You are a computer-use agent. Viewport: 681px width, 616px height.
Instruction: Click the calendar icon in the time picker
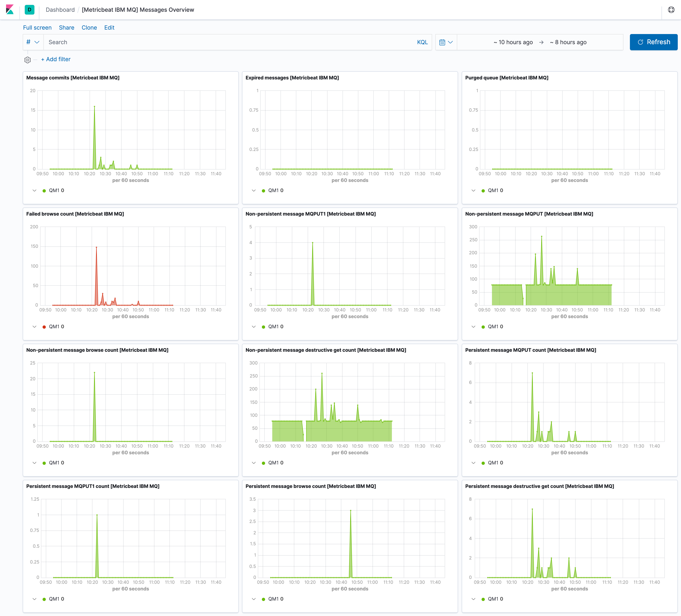[x=443, y=42]
